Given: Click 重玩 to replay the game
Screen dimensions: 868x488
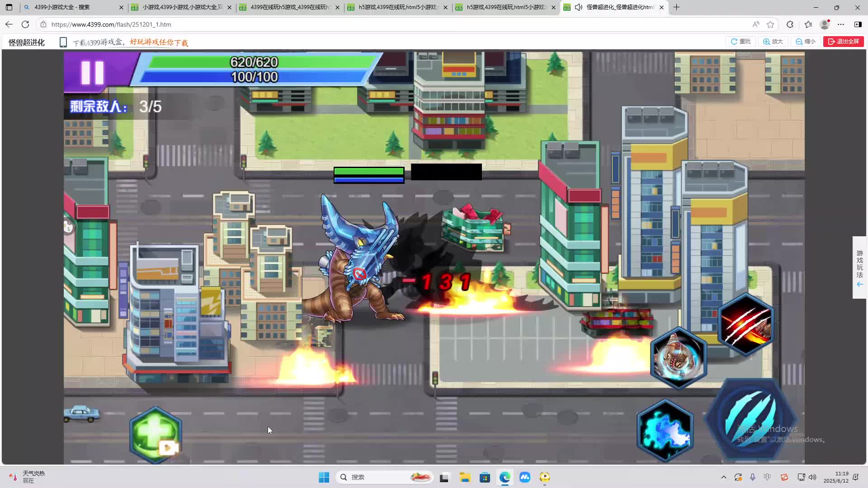Looking at the screenshot, I should 741,42.
